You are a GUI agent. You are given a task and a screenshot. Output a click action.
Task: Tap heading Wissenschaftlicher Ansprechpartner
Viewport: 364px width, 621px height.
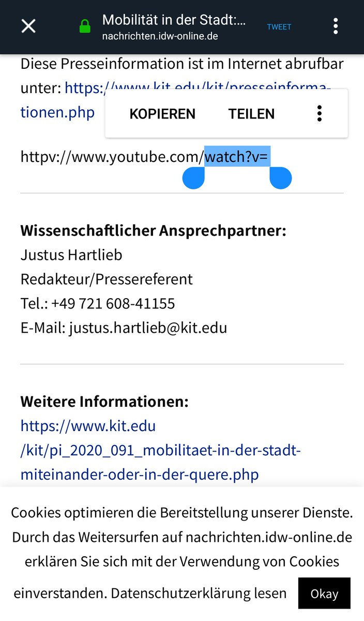(x=153, y=230)
